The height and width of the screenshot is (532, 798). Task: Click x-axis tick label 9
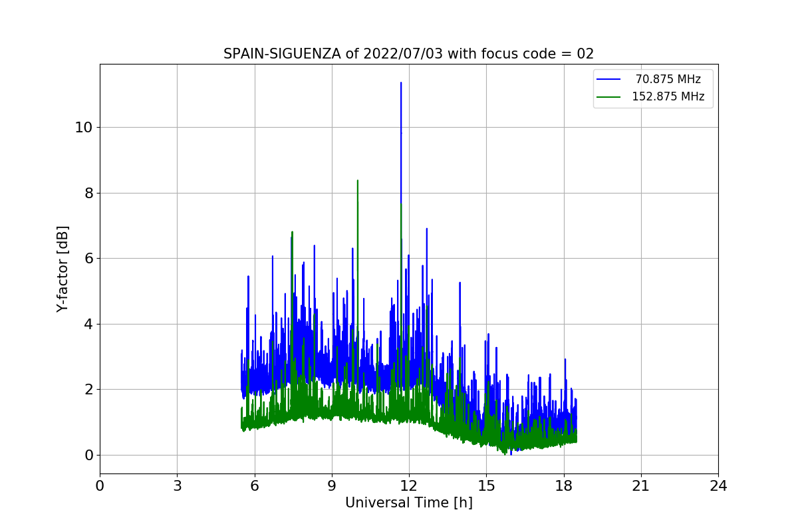click(332, 486)
